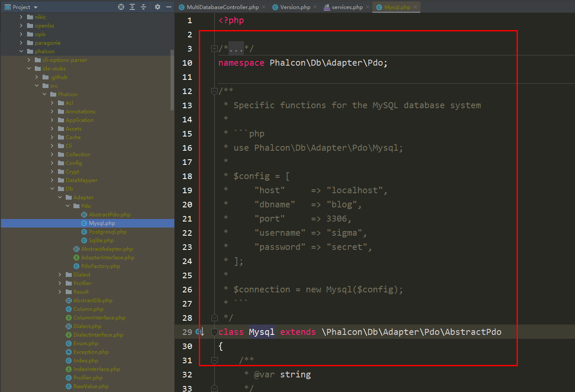Collapse the src folder
The image size is (575, 392).
[x=37, y=86]
